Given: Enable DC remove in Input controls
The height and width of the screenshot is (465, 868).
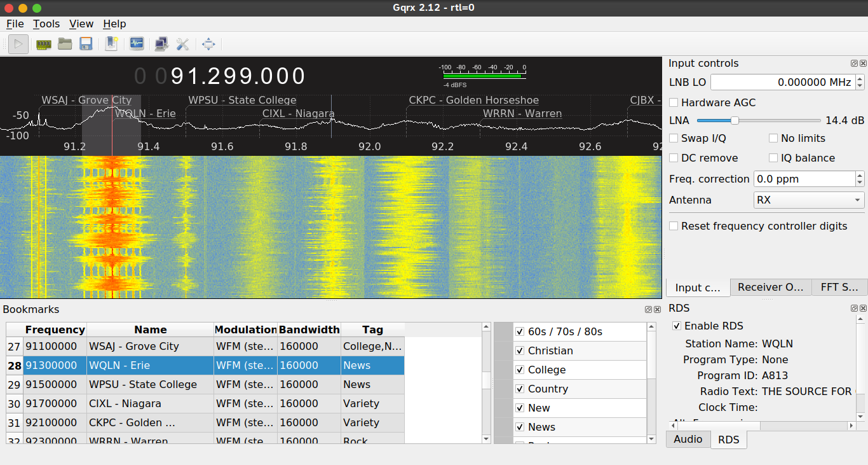Looking at the screenshot, I should point(674,158).
